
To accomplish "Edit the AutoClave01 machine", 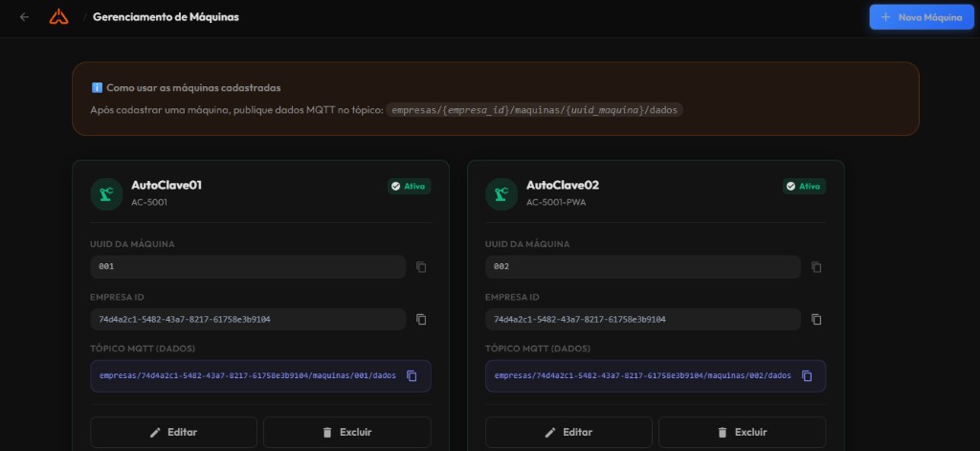I will point(174,432).
